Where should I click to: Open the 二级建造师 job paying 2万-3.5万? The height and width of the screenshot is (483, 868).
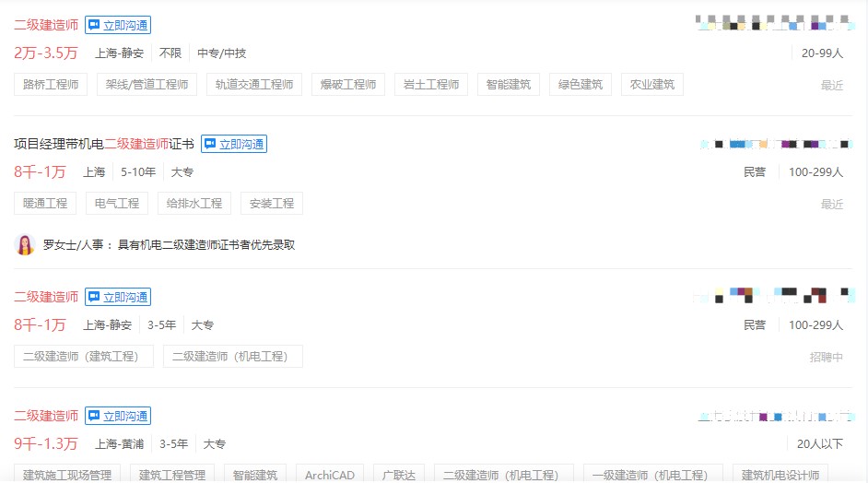[46, 25]
